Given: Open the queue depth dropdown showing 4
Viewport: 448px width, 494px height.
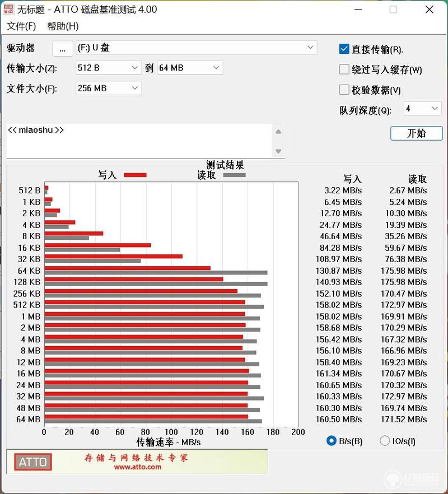Looking at the screenshot, I should pos(422,109).
